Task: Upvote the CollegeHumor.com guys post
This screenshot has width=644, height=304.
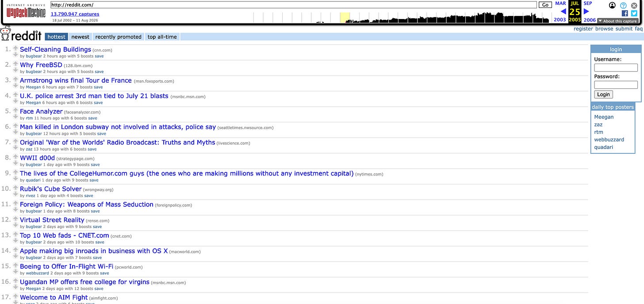Action: click(x=15, y=171)
